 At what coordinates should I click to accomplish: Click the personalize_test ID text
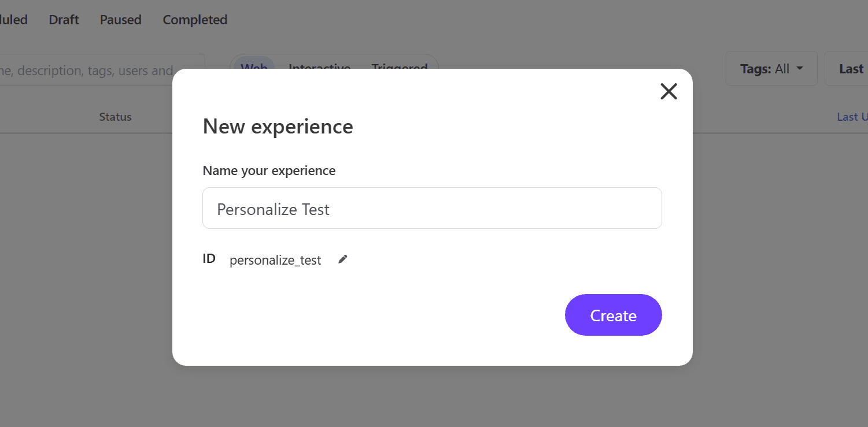click(275, 260)
